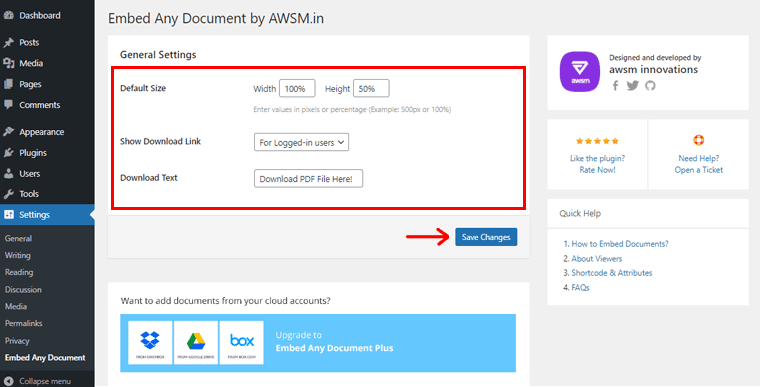Select the Privacy settings submenu

coord(17,340)
